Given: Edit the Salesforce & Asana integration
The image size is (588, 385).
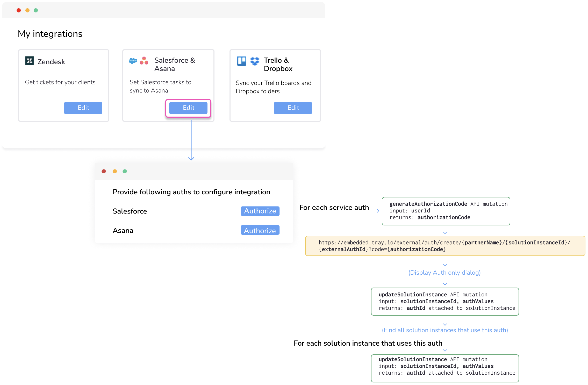Looking at the screenshot, I should pos(188,108).
